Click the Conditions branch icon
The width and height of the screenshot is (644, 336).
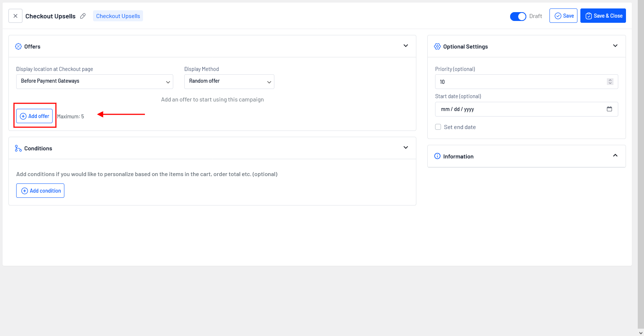(18, 148)
